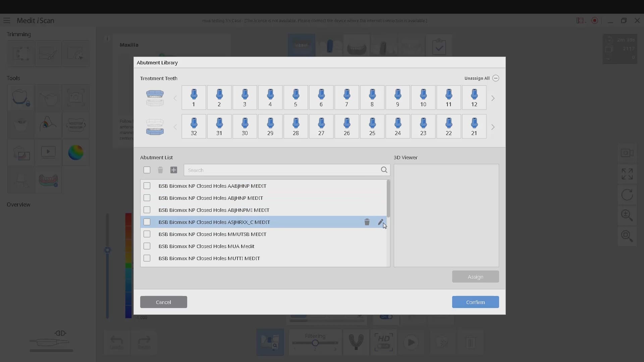This screenshot has width=644, height=362.
Task: Check BSB Biomax NP Closed Holes MUA Medit
Action: click(x=147, y=246)
